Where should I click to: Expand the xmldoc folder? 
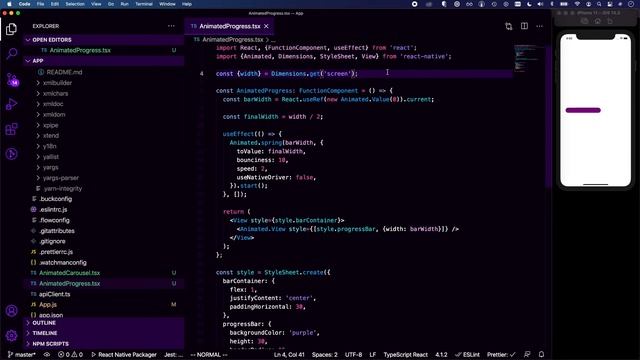pos(53,104)
